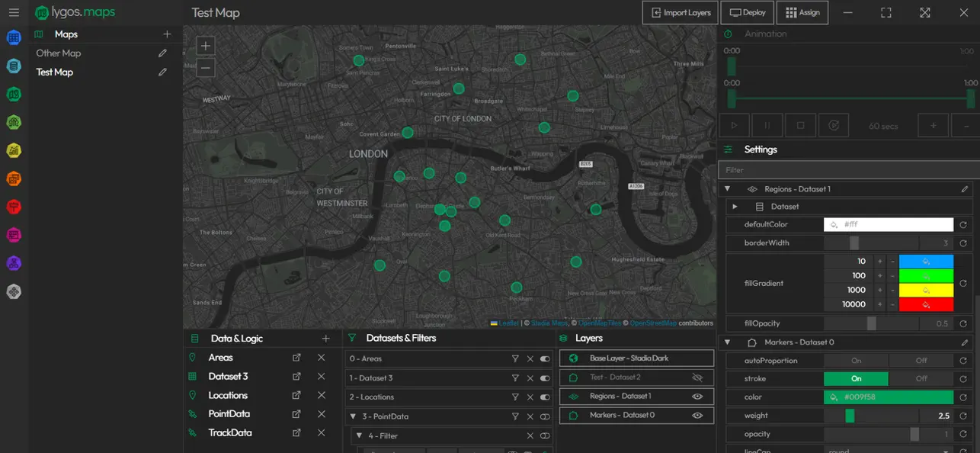
Task: Hide the Markers - Dataset 0 layer
Action: (697, 416)
